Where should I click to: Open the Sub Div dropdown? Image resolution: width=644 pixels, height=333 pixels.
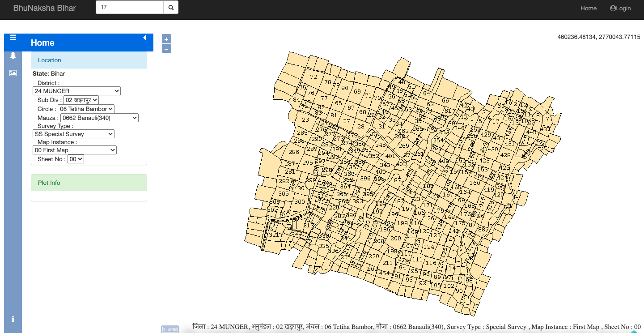point(81,100)
